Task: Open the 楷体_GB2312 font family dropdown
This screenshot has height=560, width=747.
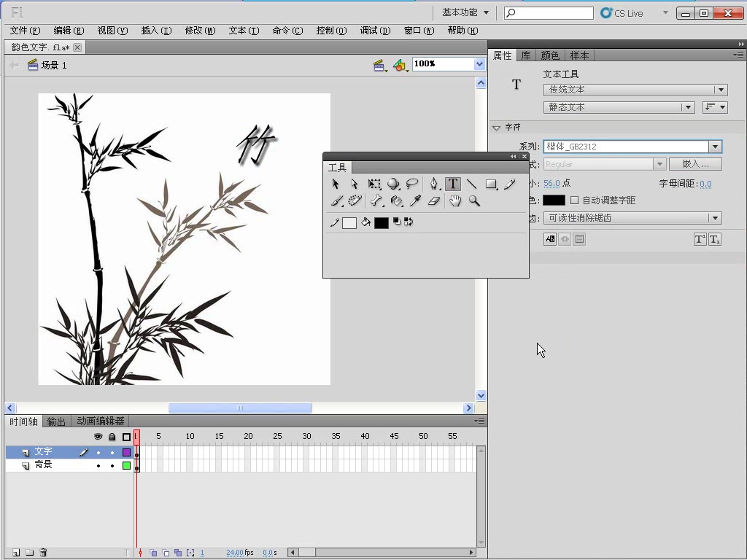Action: point(714,146)
